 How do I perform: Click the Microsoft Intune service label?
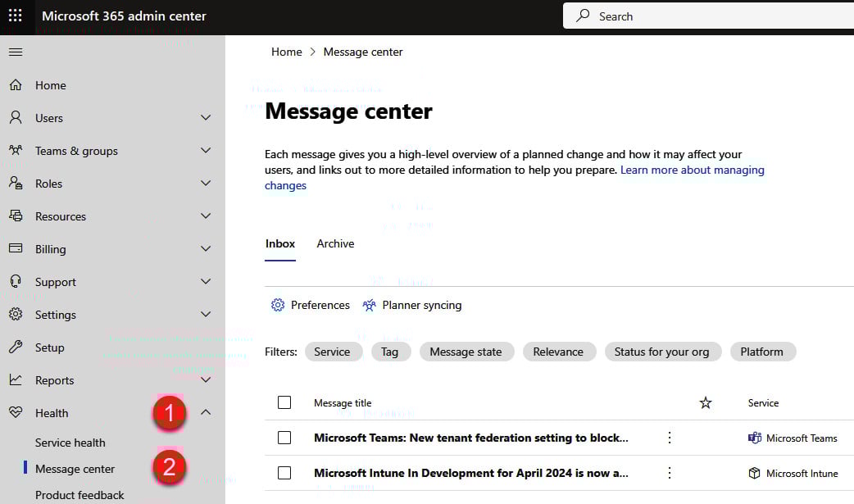pos(802,474)
